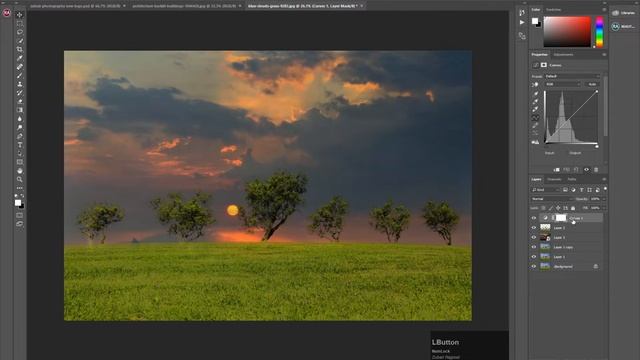Toggle Quick Mask mode icon
Image resolution: width=640 pixels, height=360 pixels.
tap(19, 215)
